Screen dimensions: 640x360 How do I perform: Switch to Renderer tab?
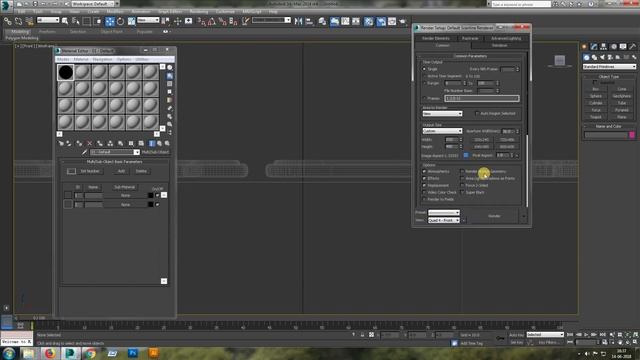point(500,46)
